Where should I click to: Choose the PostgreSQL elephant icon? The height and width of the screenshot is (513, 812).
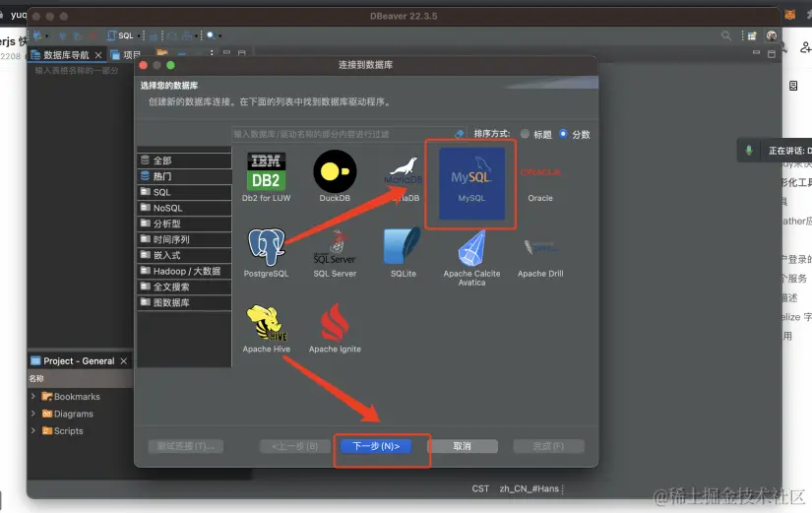[x=266, y=247]
